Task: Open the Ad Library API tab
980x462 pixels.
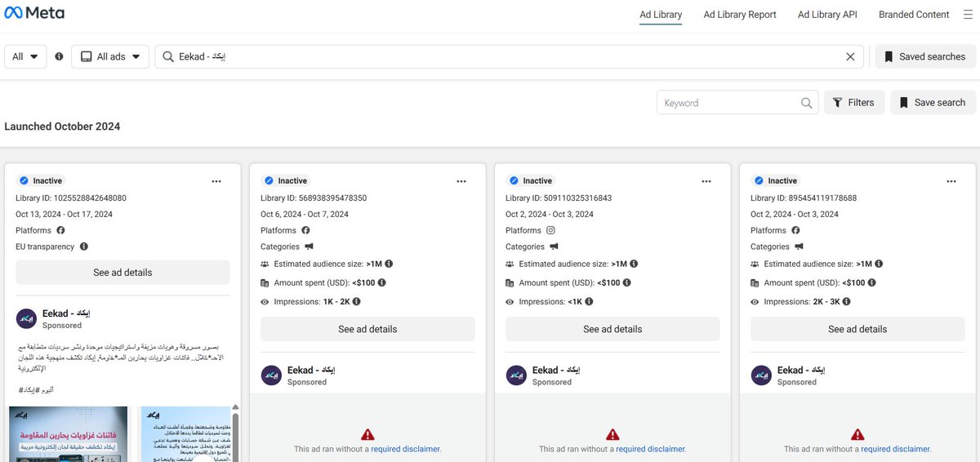Action: [x=827, y=15]
